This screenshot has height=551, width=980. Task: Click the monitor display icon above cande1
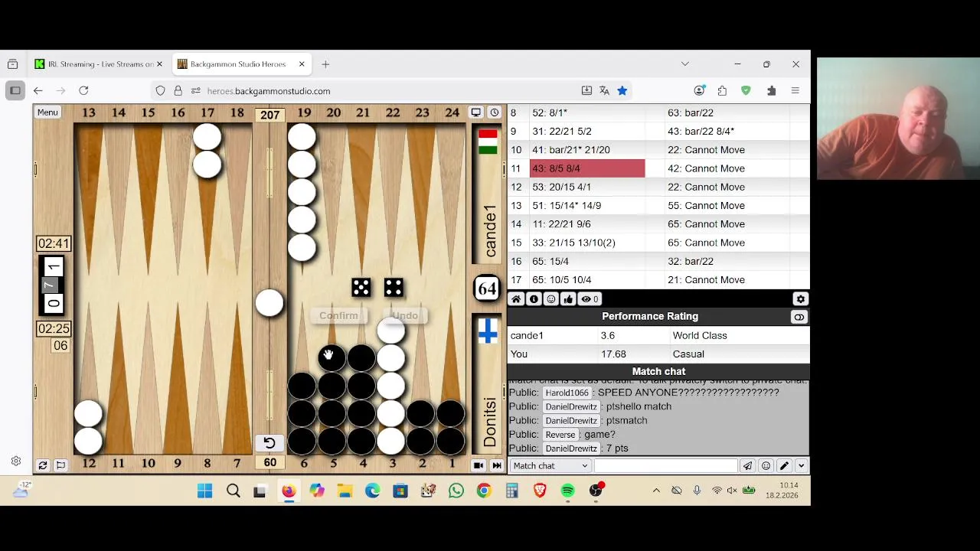tap(475, 112)
